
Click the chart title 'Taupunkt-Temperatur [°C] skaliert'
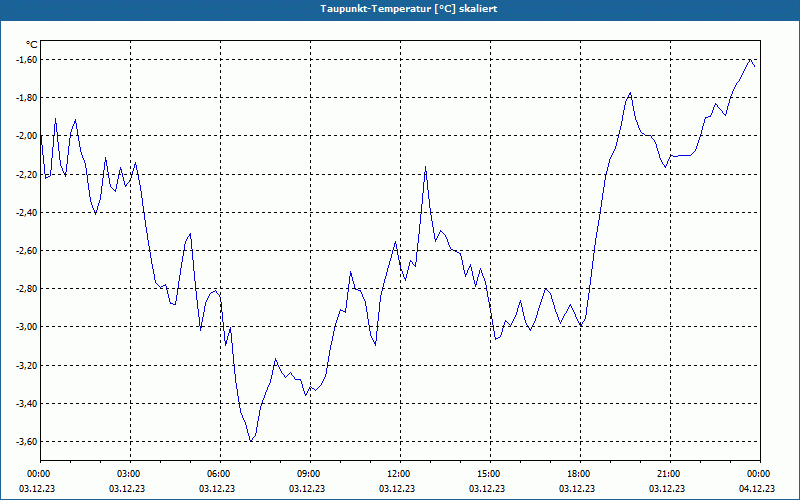[409, 9]
